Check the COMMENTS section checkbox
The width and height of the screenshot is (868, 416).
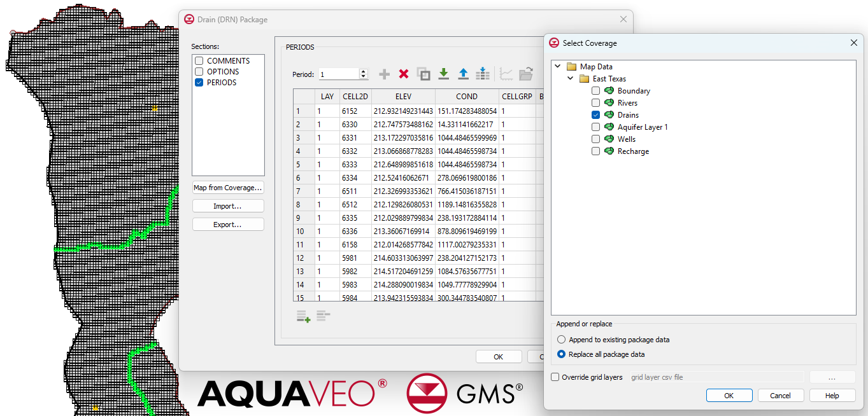[x=199, y=61]
